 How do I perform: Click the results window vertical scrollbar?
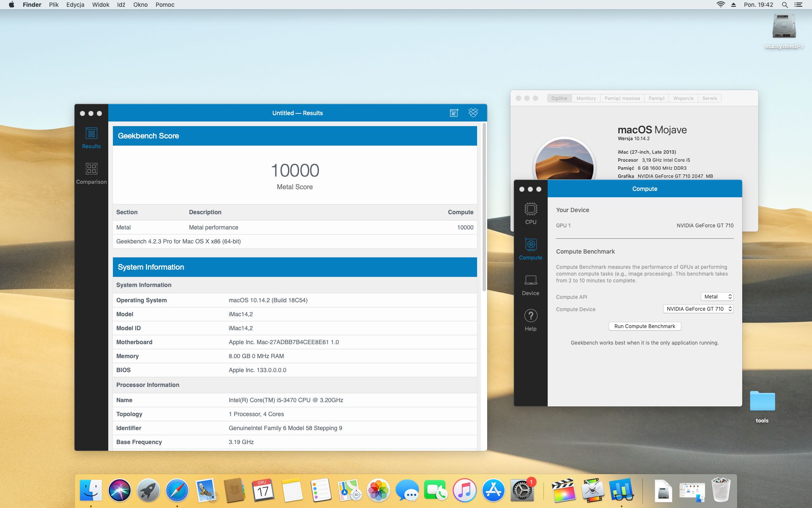click(x=484, y=207)
